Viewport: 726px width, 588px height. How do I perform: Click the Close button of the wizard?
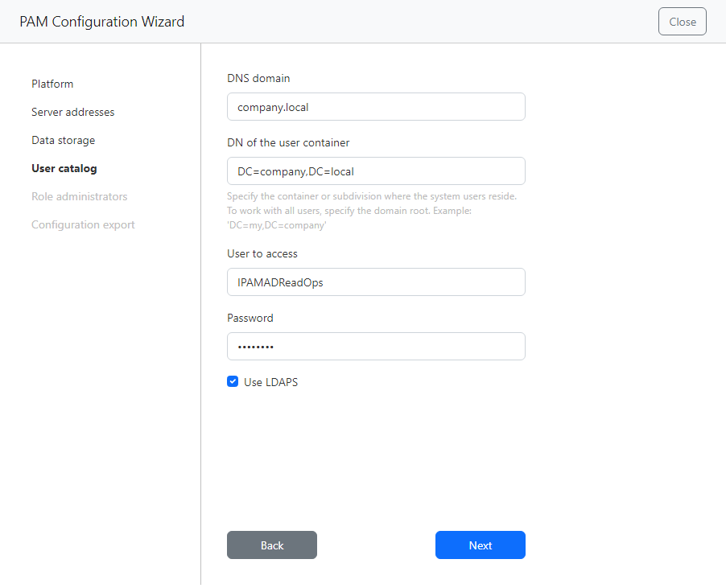682,22
